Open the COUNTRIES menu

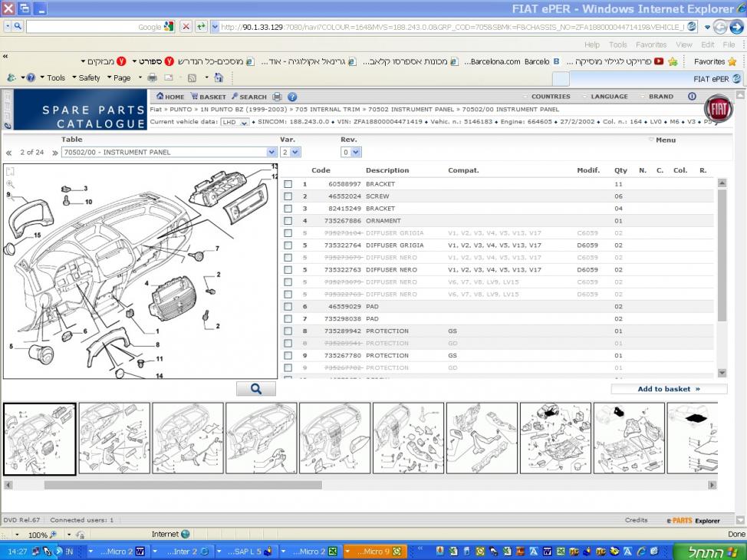tap(550, 97)
